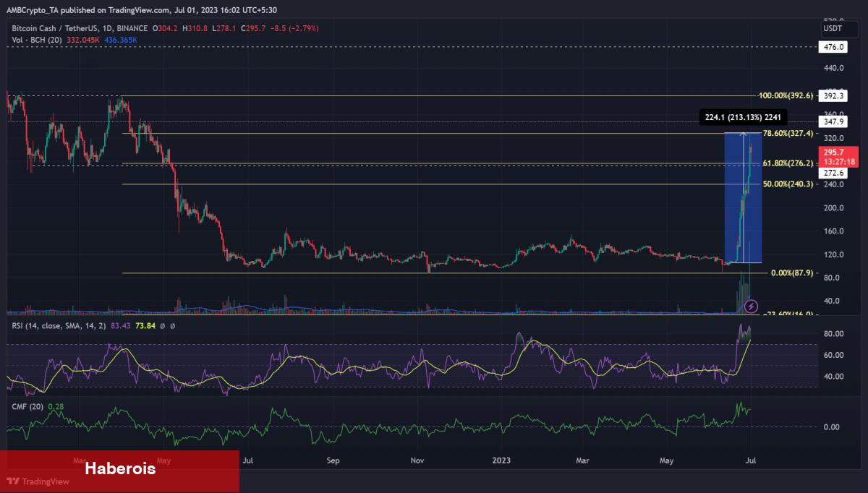Click the Nov label on time axis
This screenshot has height=493, width=868.
point(417,459)
